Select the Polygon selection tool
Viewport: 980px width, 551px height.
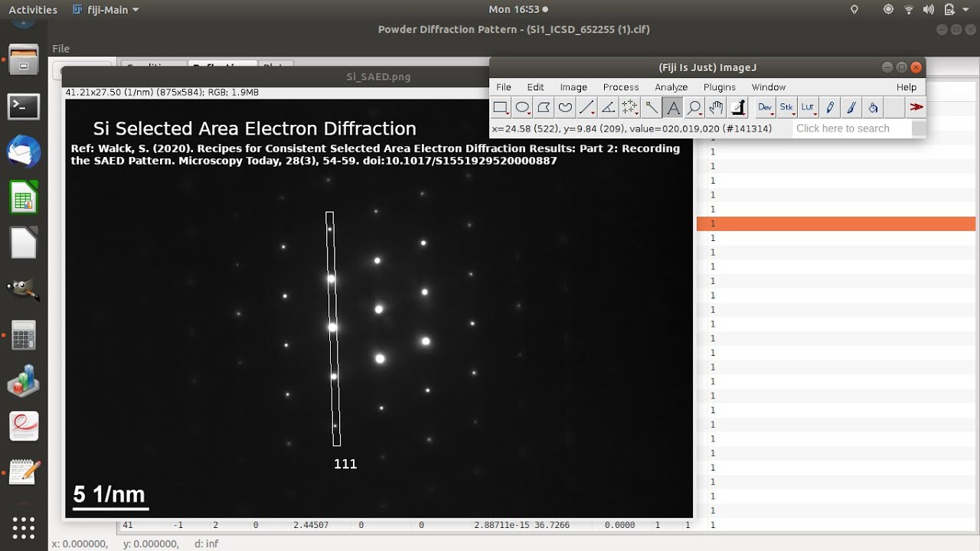[544, 108]
